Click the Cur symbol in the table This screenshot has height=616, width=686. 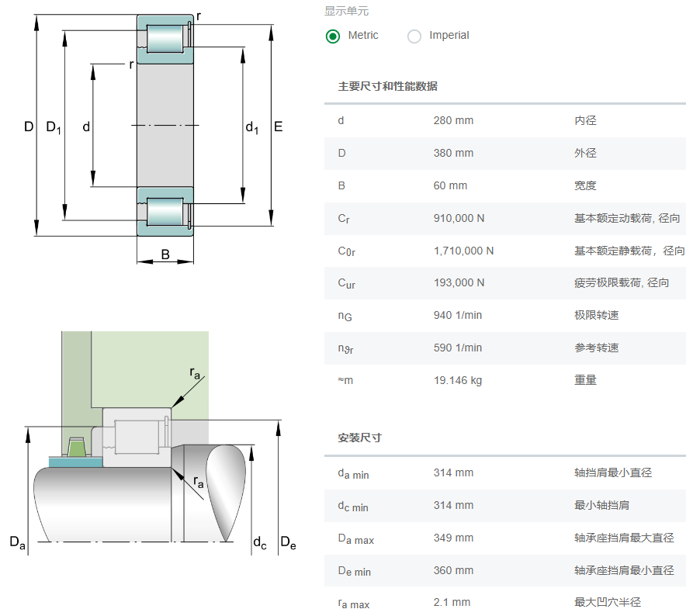347,283
